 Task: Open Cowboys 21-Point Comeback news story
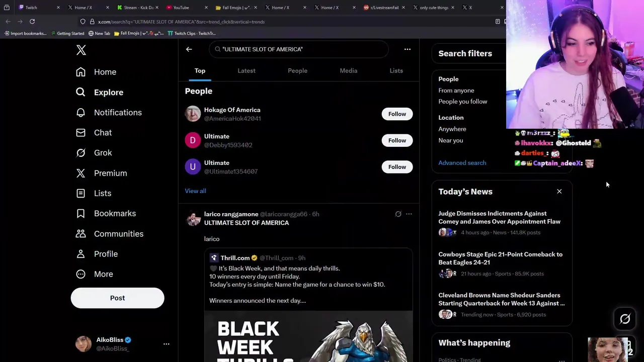point(502,263)
